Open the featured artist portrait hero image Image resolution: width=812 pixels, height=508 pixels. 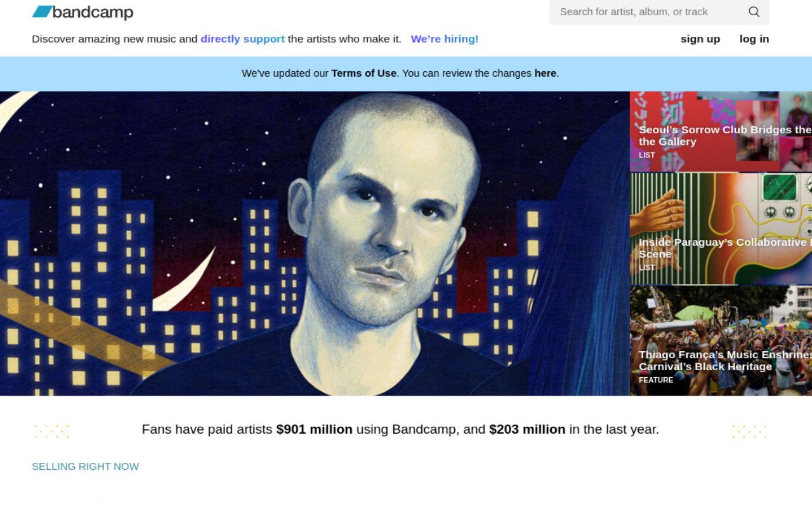click(x=315, y=243)
